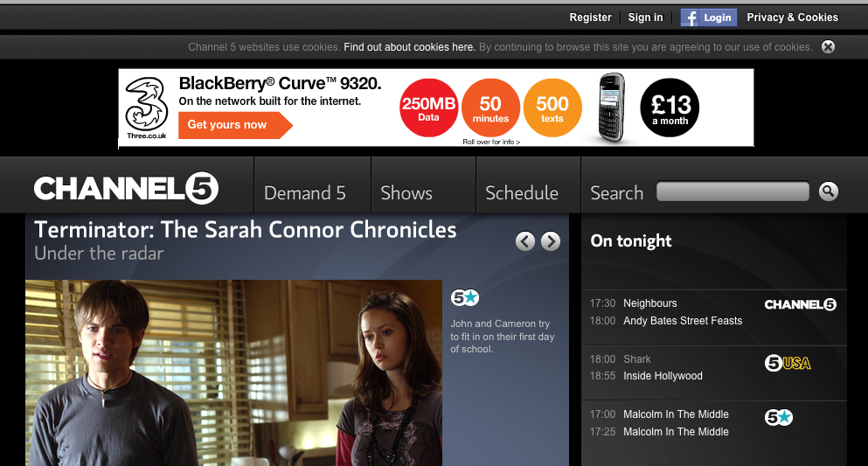Click 'Find out about cookies here' link
Viewport: 868px width, 466px height.
click(x=410, y=47)
